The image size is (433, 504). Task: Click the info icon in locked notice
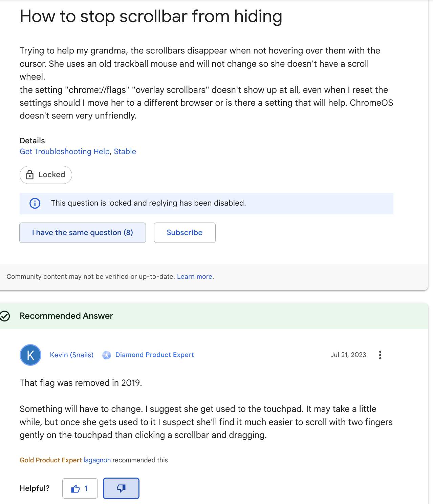pos(35,203)
